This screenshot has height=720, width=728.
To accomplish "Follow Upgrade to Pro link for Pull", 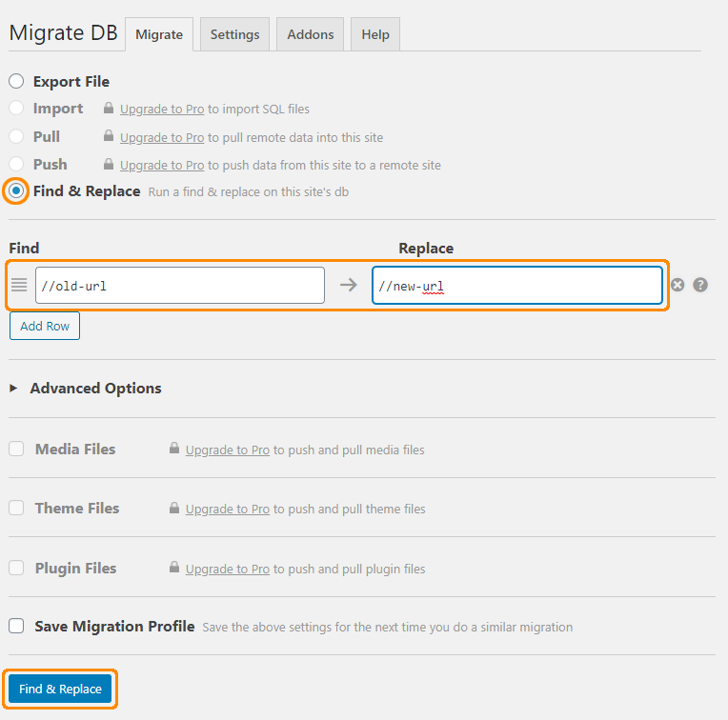I will tap(162, 138).
